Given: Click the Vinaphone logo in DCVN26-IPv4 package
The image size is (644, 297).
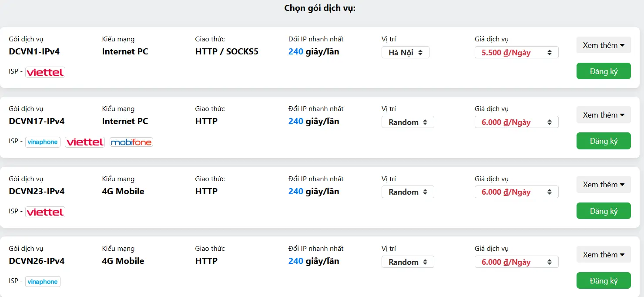Looking at the screenshot, I should click(x=43, y=282).
